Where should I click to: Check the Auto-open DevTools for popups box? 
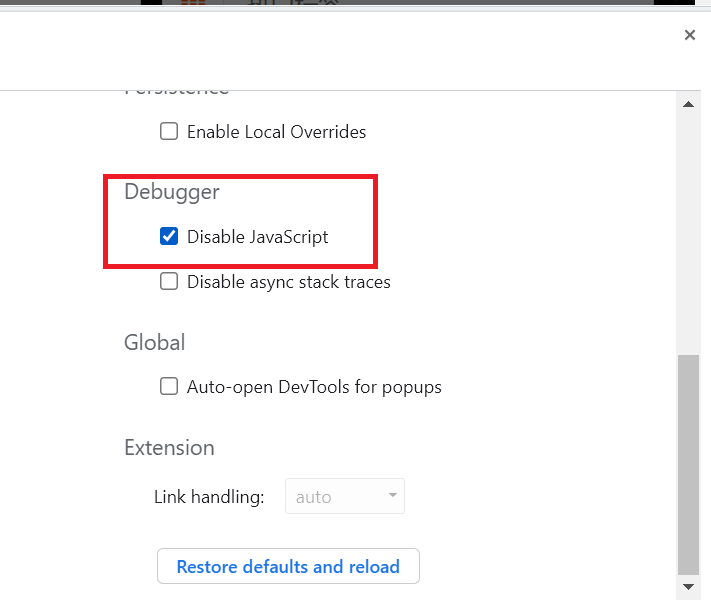point(169,386)
